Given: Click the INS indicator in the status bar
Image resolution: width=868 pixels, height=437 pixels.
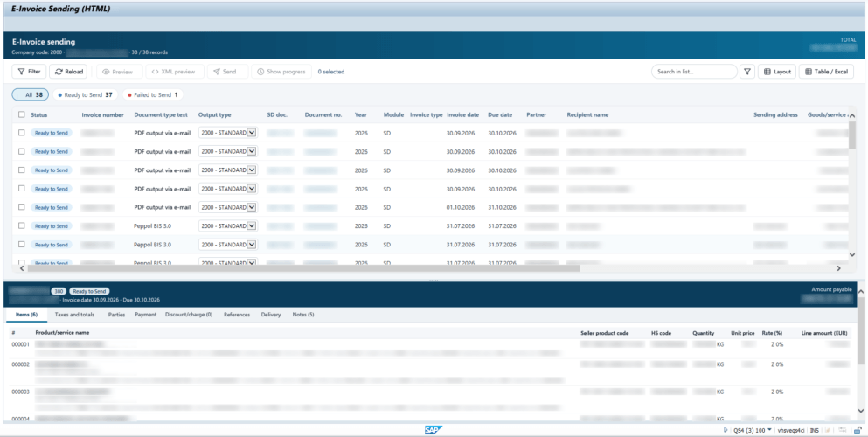Looking at the screenshot, I should (x=814, y=430).
